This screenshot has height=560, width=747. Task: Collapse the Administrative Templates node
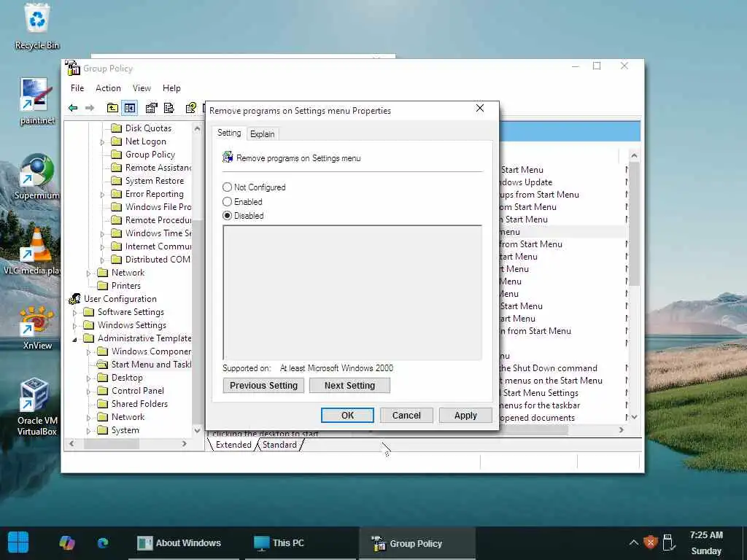[74, 339]
